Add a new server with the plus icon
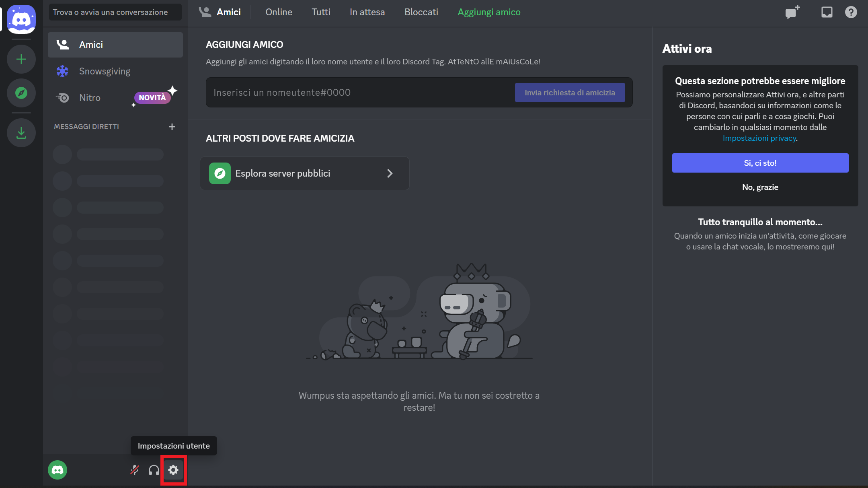 click(21, 59)
